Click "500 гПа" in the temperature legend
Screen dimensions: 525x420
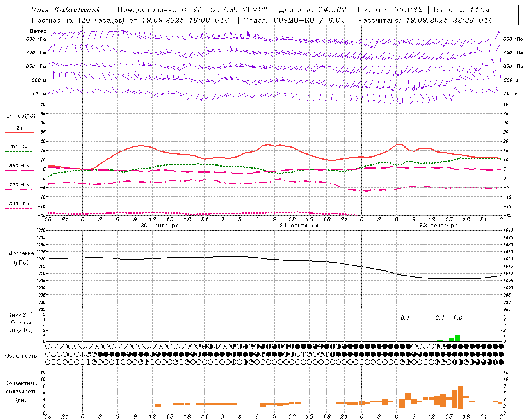(19, 204)
